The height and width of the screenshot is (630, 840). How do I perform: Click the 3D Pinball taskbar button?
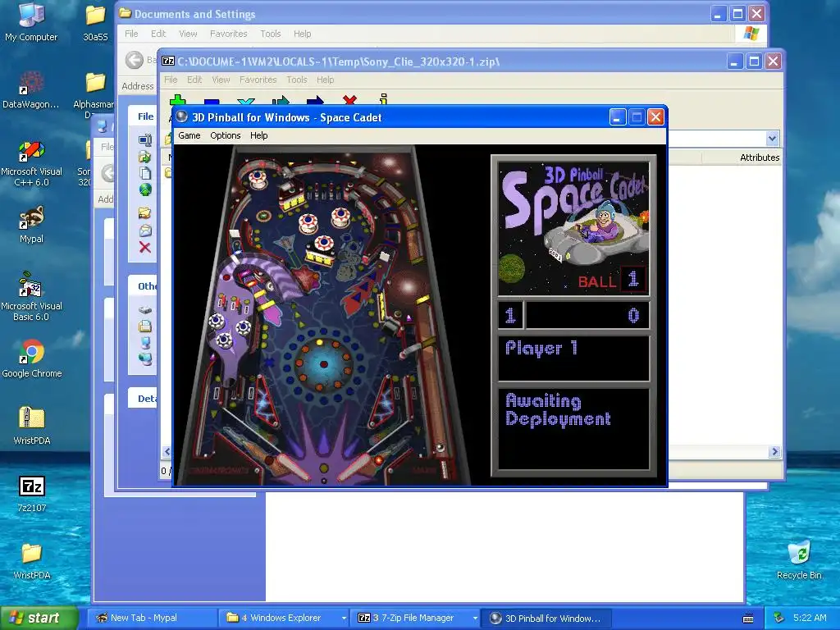click(546, 618)
